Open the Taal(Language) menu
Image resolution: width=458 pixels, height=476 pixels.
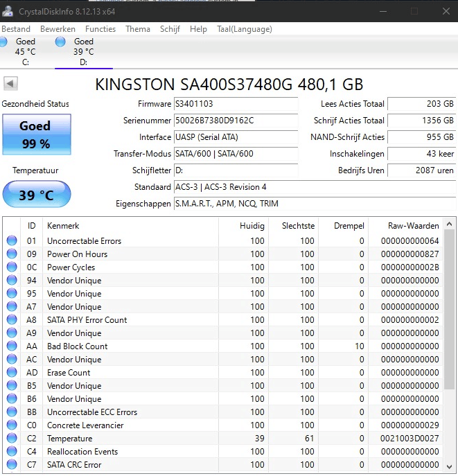point(245,29)
